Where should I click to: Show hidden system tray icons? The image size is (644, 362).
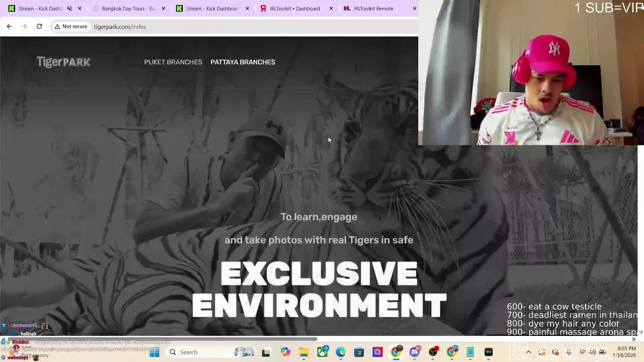(x=528, y=352)
